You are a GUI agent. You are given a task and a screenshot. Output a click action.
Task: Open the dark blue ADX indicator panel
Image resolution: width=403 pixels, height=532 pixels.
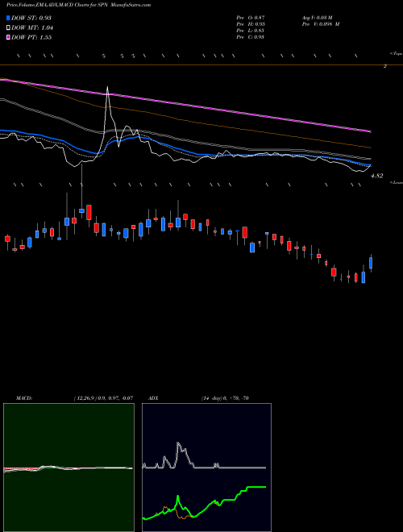pos(206,468)
